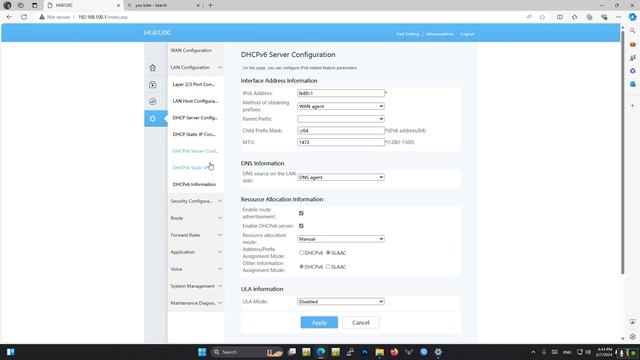
Task: Expand System Management menu section
Action: point(196,286)
